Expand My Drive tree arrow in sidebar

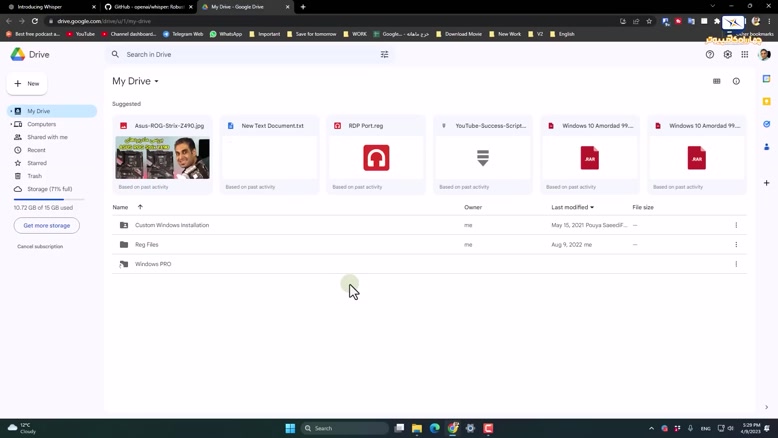11,111
